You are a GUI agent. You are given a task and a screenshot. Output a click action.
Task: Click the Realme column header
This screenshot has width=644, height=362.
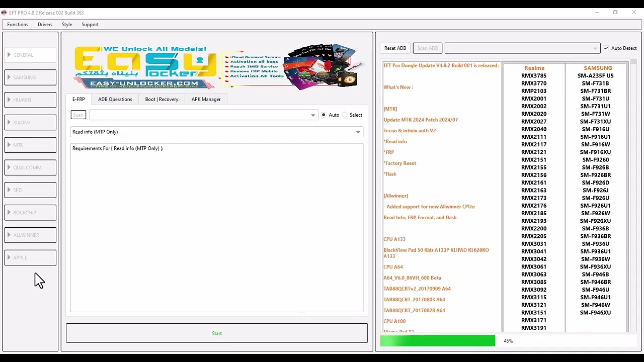(534, 68)
